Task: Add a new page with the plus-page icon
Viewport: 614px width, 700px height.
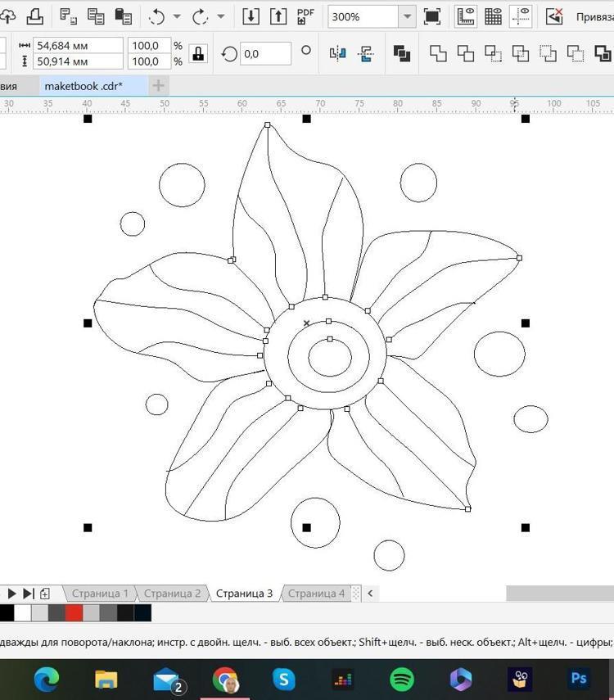Action: pyautogui.click(x=45, y=594)
